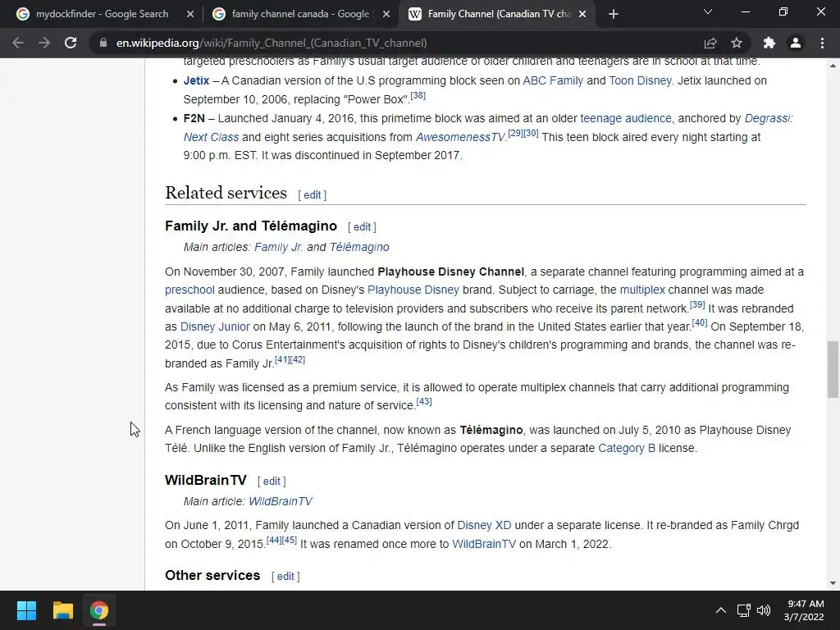Open citation 38 after Power Box
The image size is (840, 630).
(418, 95)
